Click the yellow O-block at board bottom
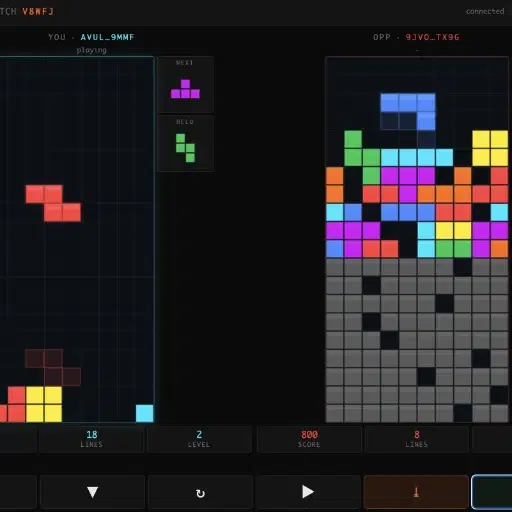512x512 pixels. click(x=44, y=404)
